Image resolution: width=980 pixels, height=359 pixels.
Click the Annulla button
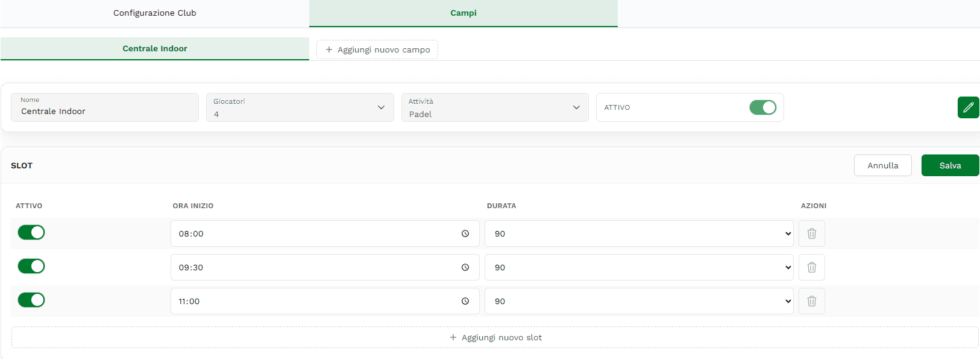882,165
